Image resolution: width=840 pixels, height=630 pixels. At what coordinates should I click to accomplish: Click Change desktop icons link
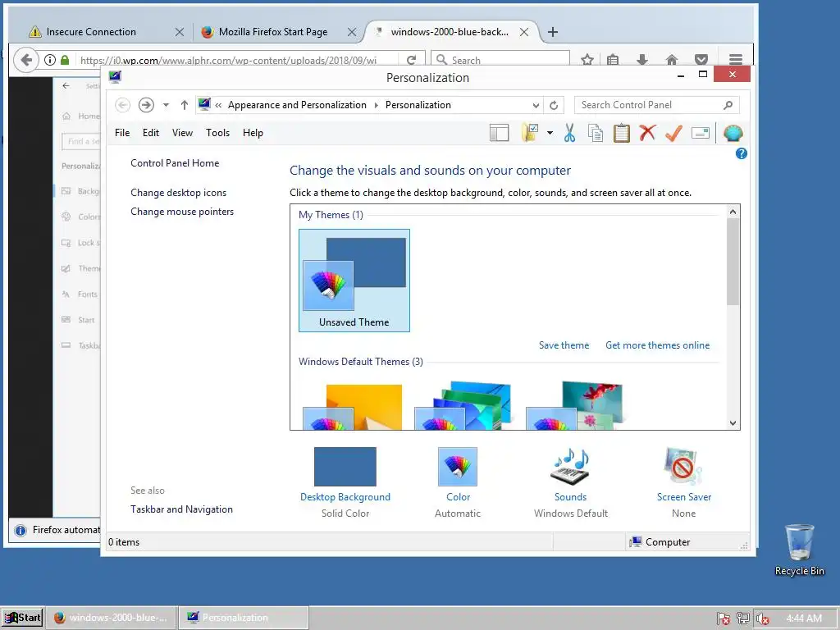click(x=178, y=193)
